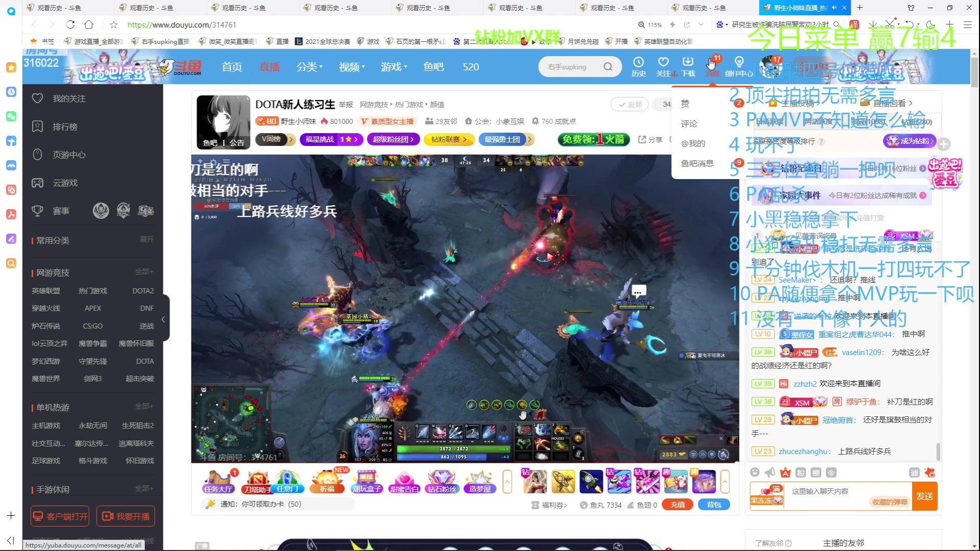Go to 首页 in the top navigation
Image resolution: width=980 pixels, height=551 pixels.
pos(232,67)
